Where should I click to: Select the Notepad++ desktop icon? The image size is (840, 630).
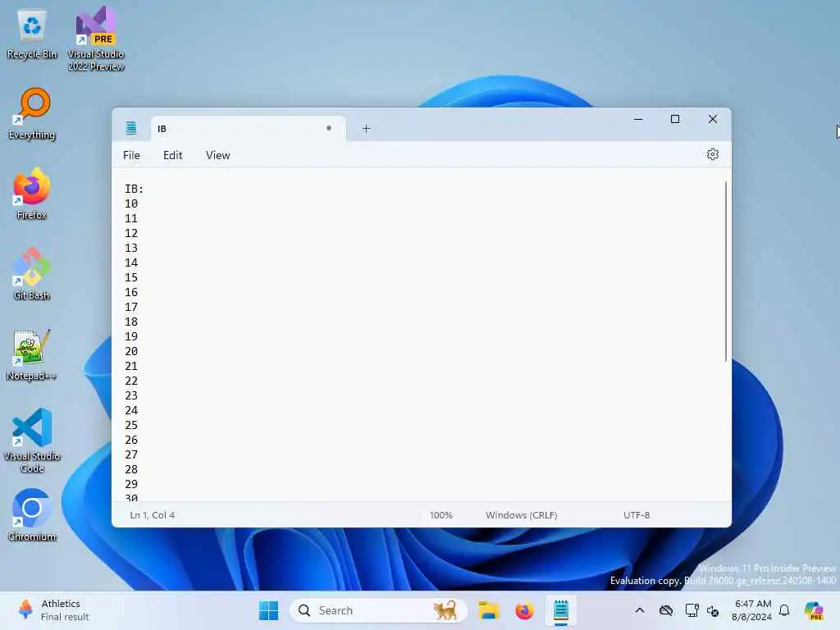click(x=32, y=354)
